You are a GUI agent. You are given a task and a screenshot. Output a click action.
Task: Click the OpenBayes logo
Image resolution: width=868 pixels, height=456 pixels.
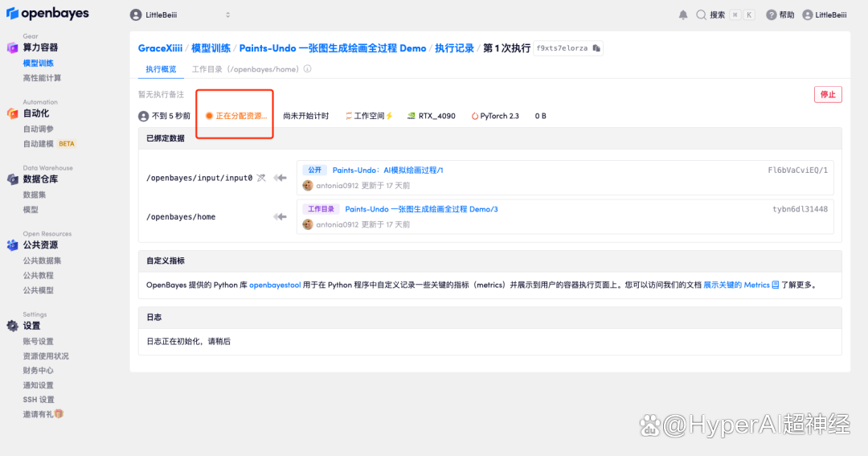(x=47, y=14)
